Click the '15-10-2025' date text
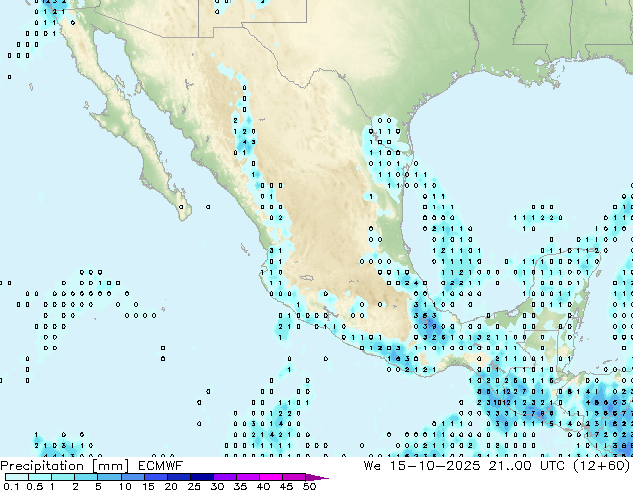Screen dimensions: 634x490 pos(435,466)
